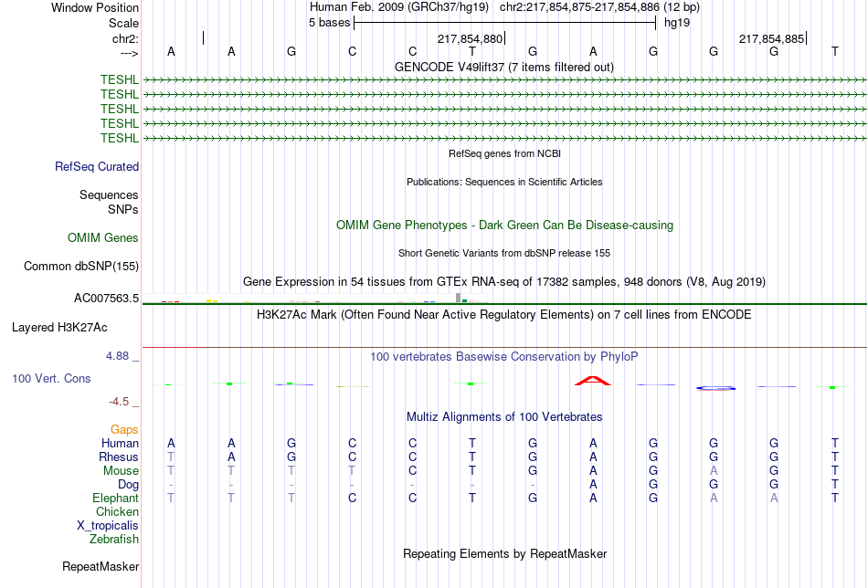This screenshot has height=588, width=868.
Task: Open the Layered H3K27Ac track label
Action: (59, 328)
